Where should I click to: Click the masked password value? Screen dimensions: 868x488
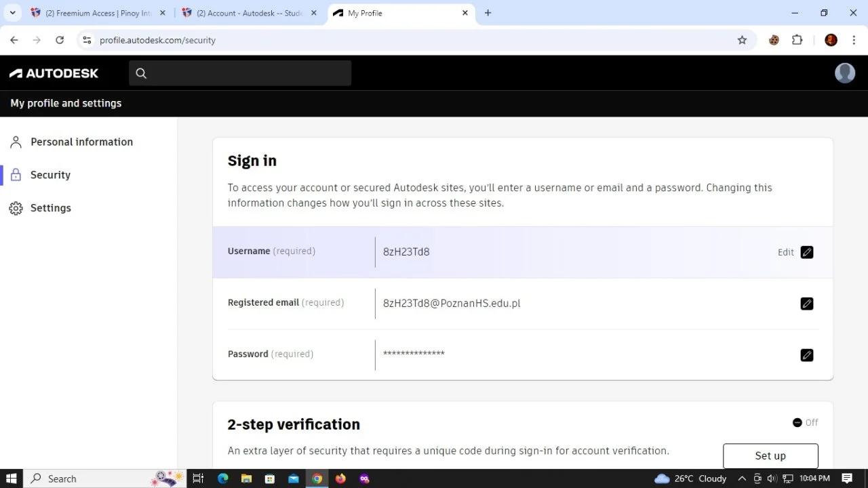pyautogui.click(x=414, y=354)
